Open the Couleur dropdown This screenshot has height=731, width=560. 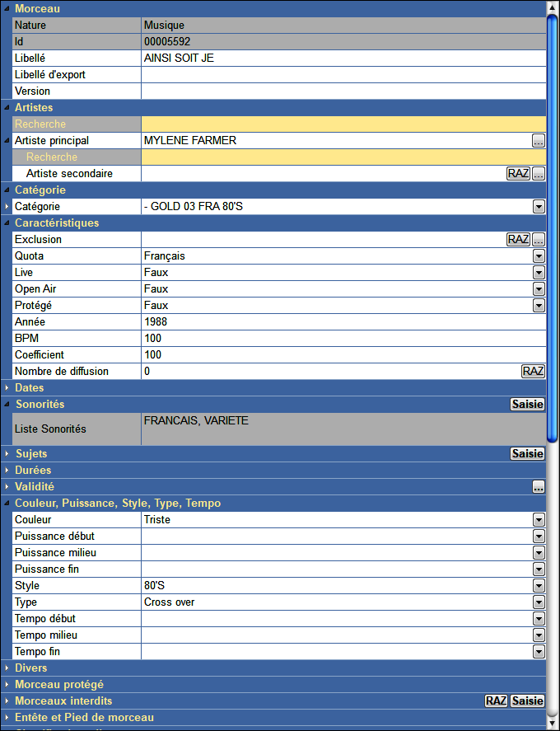[x=539, y=520]
